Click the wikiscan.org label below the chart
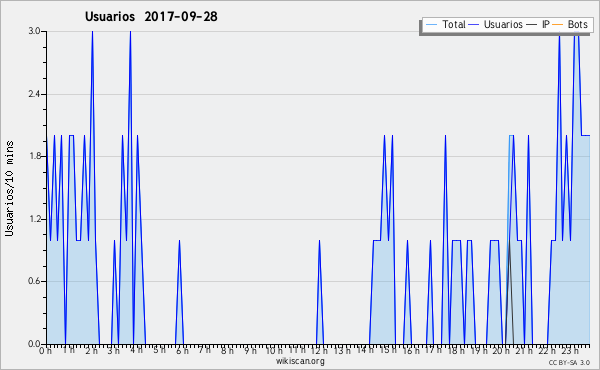Viewport: 600px width, 370px height. (x=300, y=361)
